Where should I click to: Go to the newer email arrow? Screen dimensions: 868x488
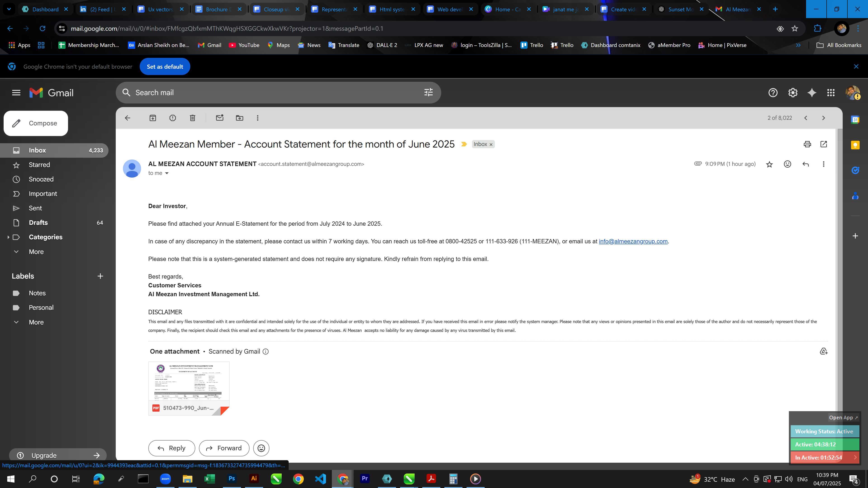pos(806,118)
